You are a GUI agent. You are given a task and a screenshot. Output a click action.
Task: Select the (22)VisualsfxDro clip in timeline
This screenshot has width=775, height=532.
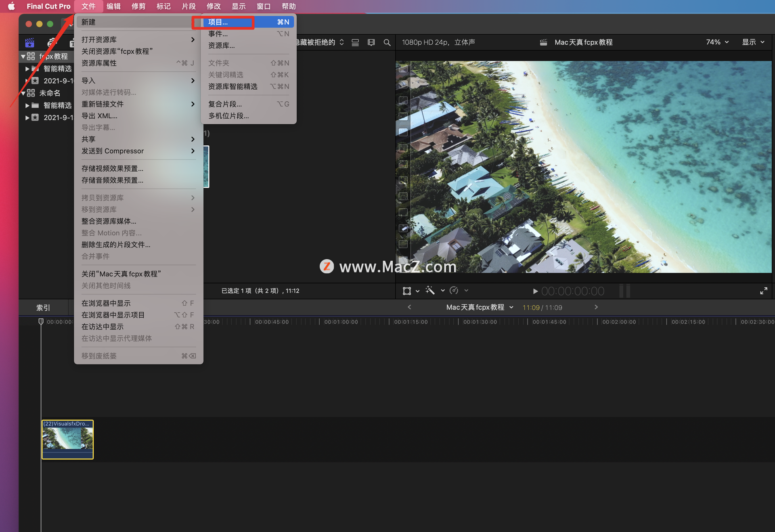point(67,439)
